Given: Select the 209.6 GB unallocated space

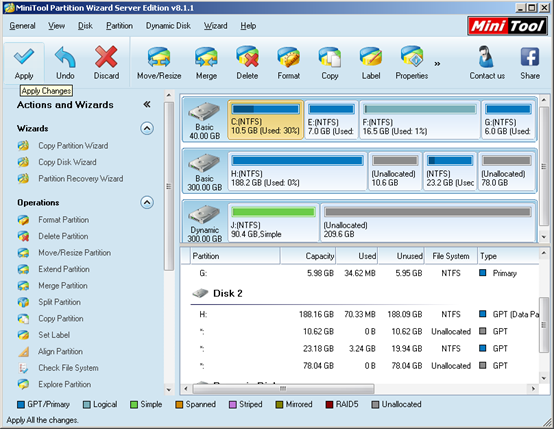Looking at the screenshot, I should pyautogui.click(x=428, y=223).
